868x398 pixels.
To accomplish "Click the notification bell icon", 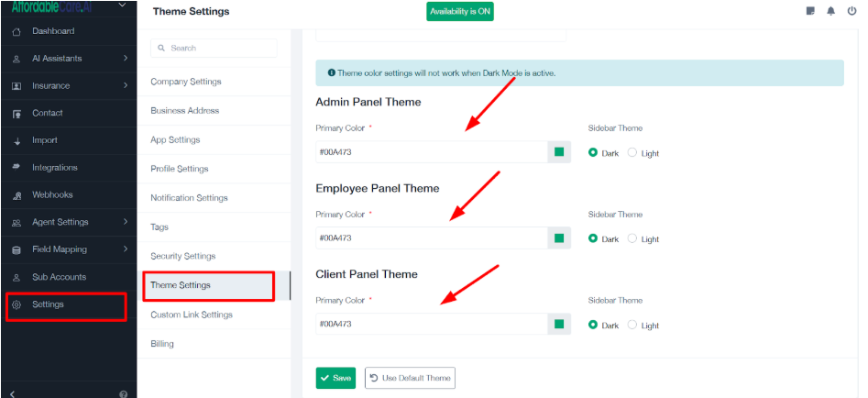I will [x=831, y=11].
